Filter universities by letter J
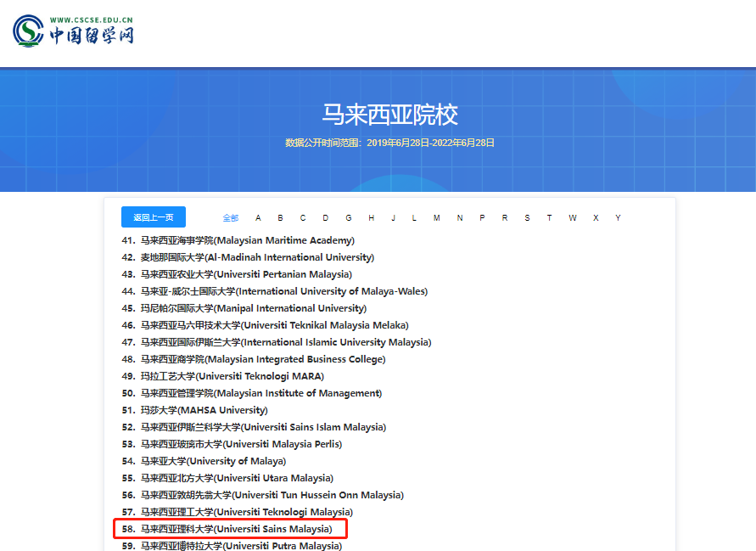 click(394, 217)
